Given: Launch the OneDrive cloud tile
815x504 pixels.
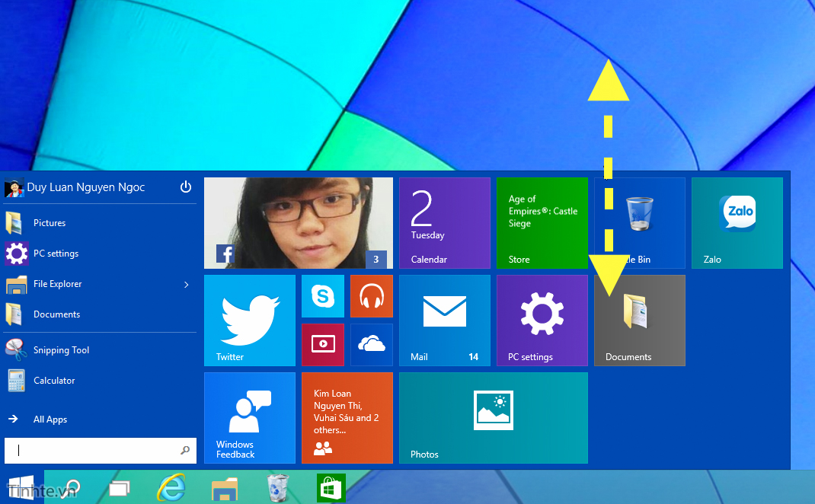Looking at the screenshot, I should click(371, 345).
